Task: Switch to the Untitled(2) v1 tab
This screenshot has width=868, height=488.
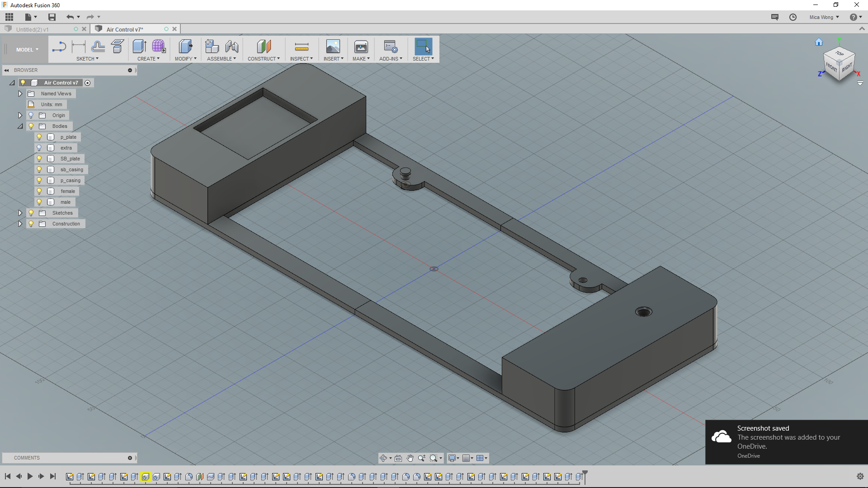Action: coord(33,29)
